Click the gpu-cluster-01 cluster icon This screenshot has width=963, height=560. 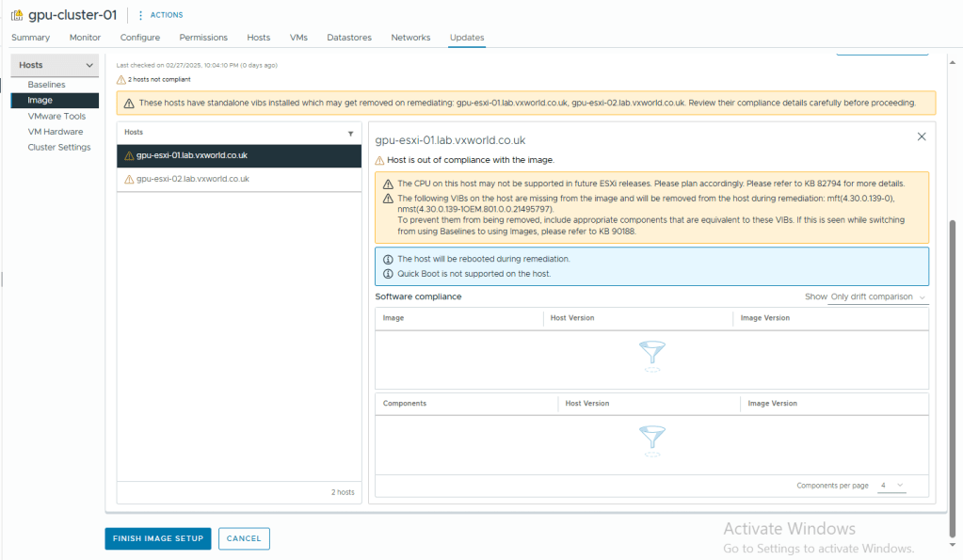pyautogui.click(x=17, y=15)
